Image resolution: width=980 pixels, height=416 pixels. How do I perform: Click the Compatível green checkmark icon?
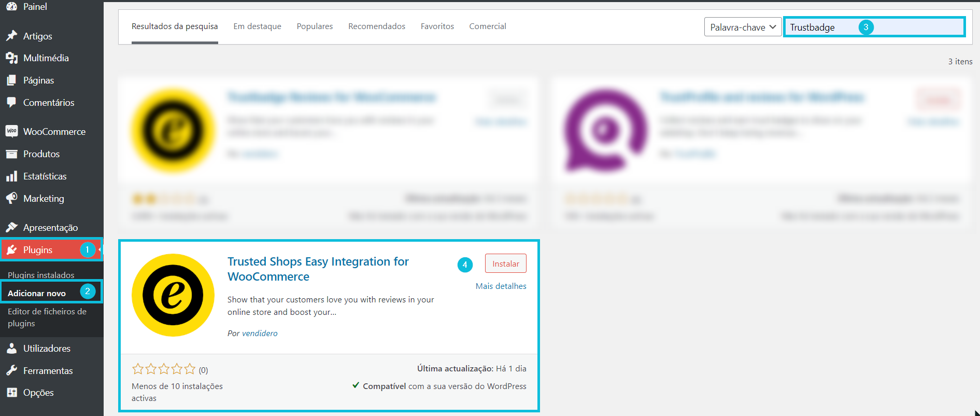point(356,385)
